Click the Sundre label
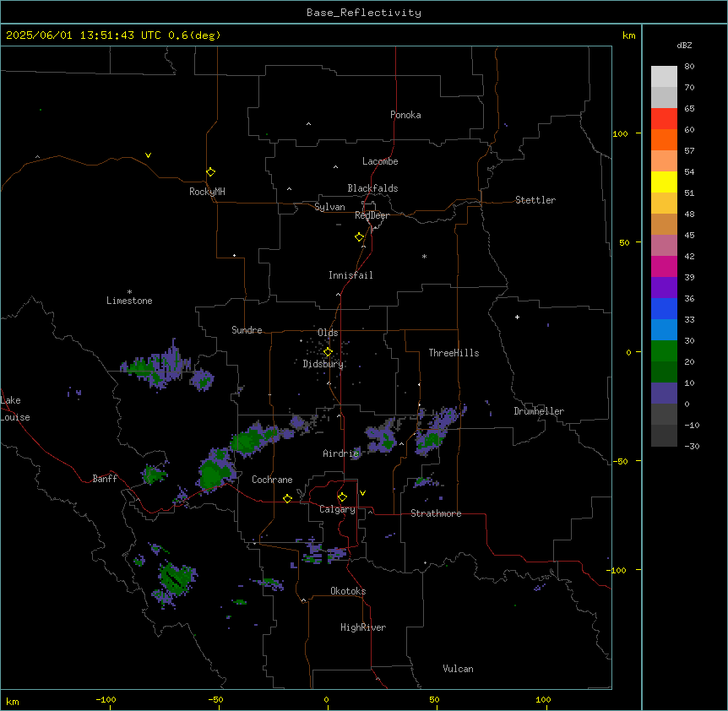Screen dimensions: 728x711 click(x=247, y=330)
